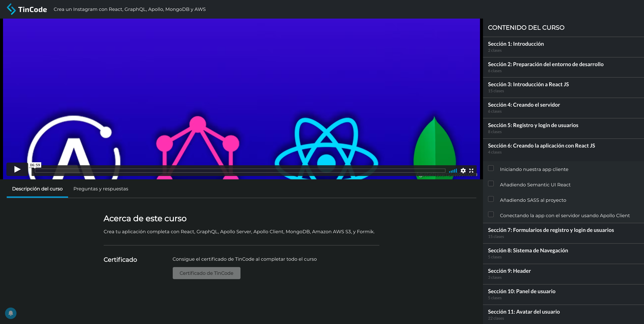Check 'Añadiendo Semantic UI React' lesson
Viewport: 644px width, 324px height.
(491, 184)
